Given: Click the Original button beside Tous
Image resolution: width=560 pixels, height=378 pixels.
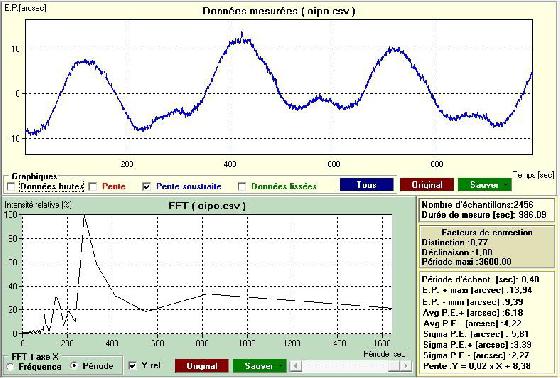Looking at the screenshot, I should point(427,185).
